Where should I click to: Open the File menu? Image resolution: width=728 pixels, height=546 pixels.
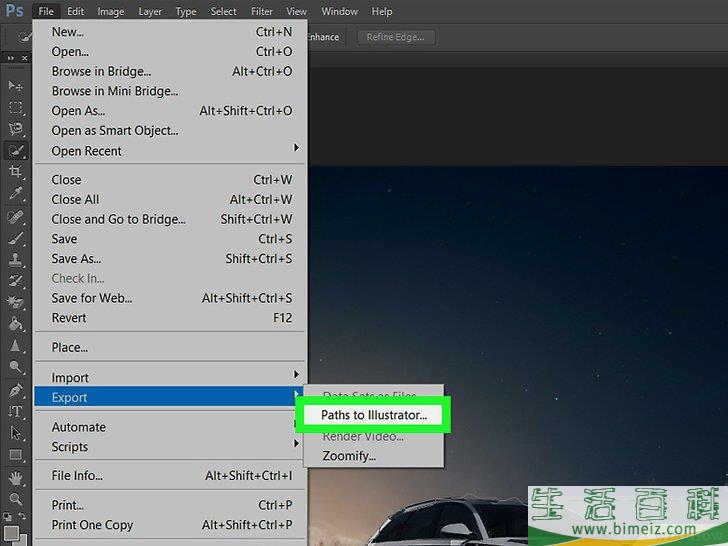pos(46,11)
